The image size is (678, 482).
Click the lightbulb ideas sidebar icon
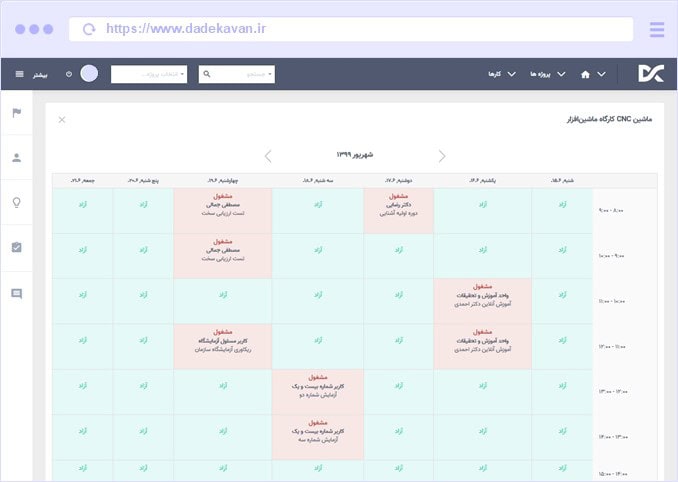click(16, 202)
